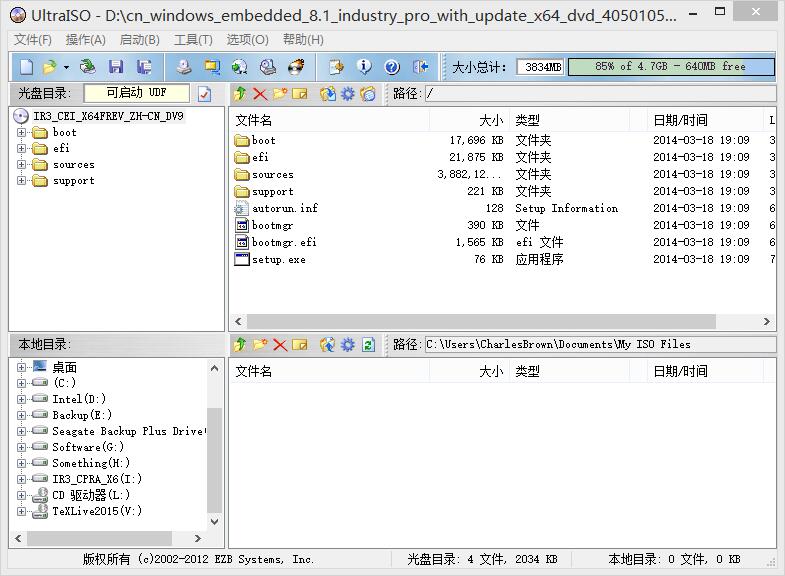
Task: Create a new ISO with the blank page icon
Action: coord(27,67)
